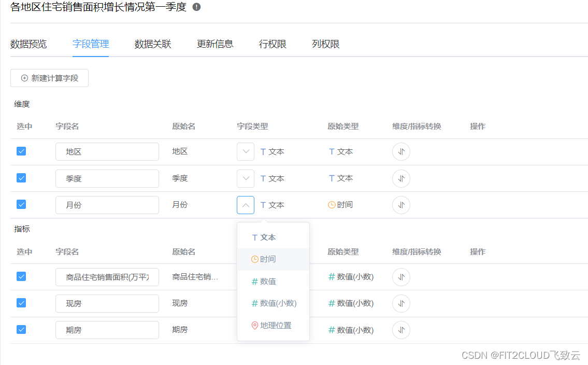Click the 期房 dimension-indicator conversion icon
The image size is (588, 365).
tap(401, 330)
